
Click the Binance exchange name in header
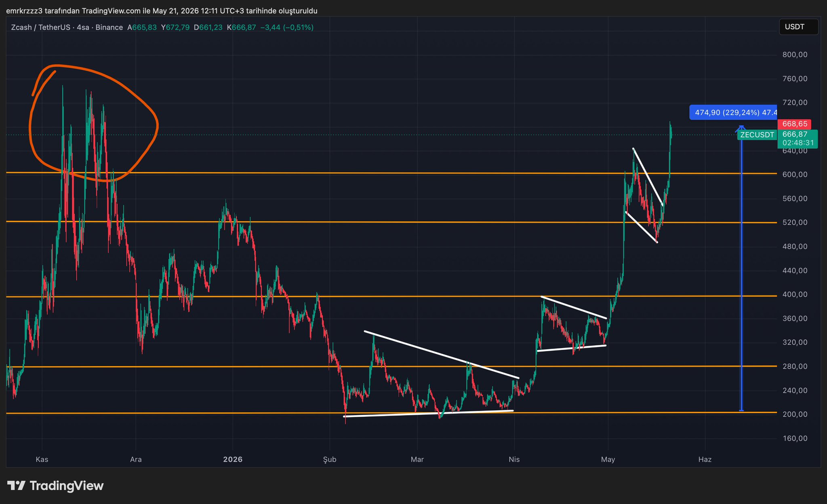click(109, 27)
